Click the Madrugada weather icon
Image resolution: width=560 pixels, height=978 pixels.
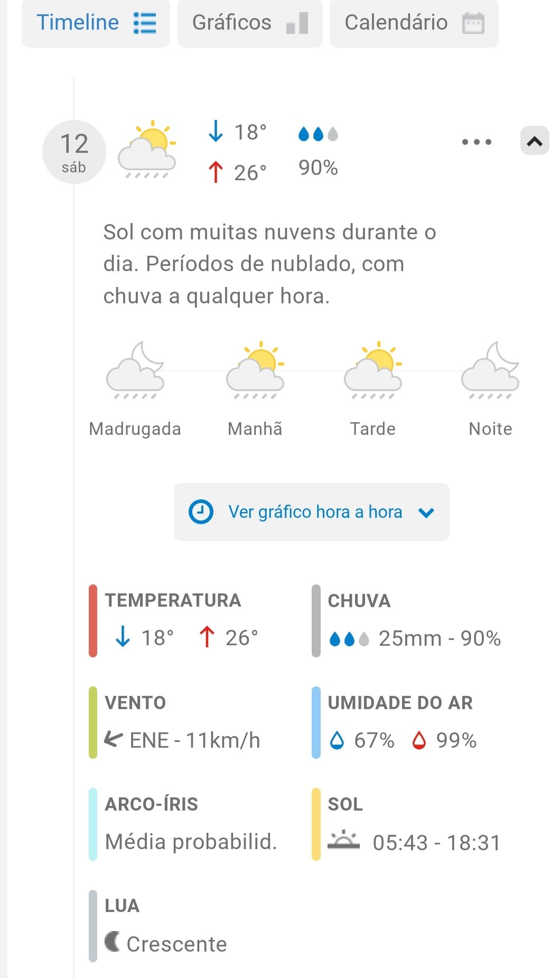[x=135, y=370]
